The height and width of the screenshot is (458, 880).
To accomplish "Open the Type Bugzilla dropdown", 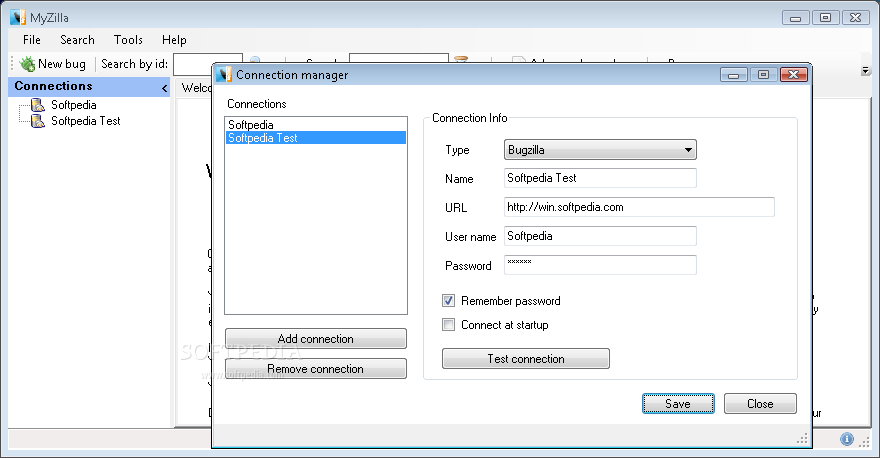I will [600, 150].
